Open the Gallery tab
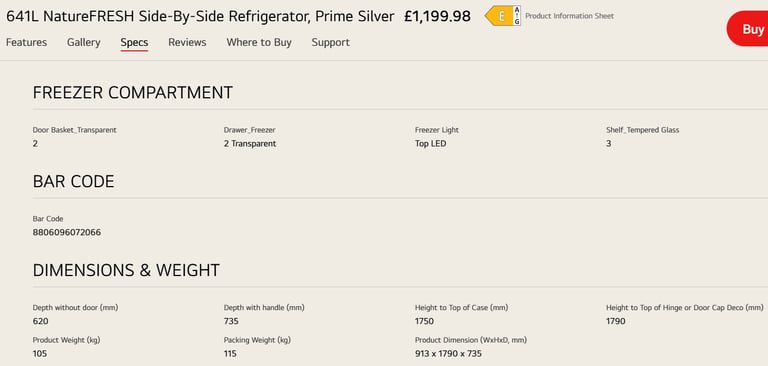 tap(84, 43)
